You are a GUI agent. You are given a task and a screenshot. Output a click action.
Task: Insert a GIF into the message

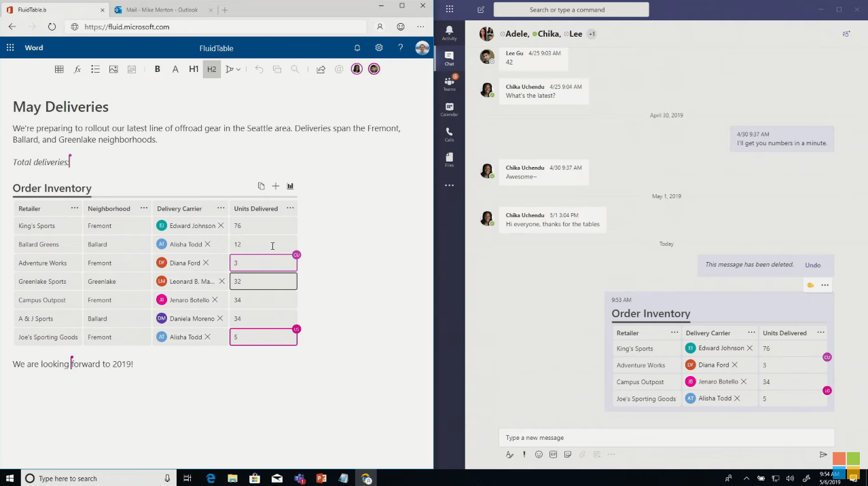tap(553, 455)
